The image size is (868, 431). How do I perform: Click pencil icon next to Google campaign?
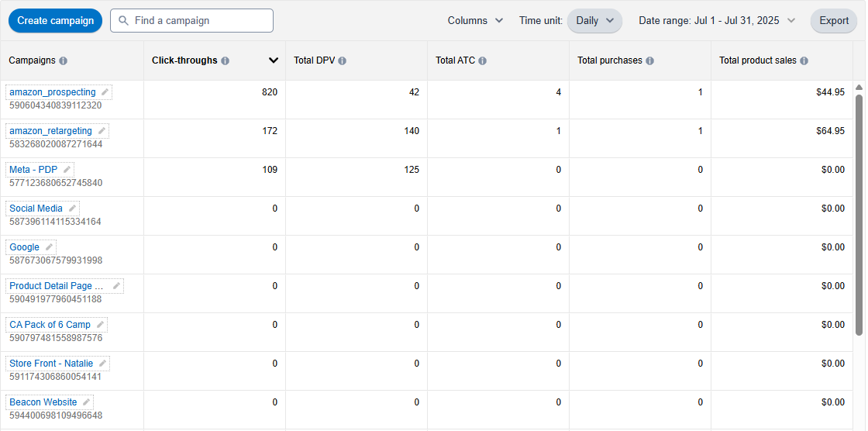(49, 247)
